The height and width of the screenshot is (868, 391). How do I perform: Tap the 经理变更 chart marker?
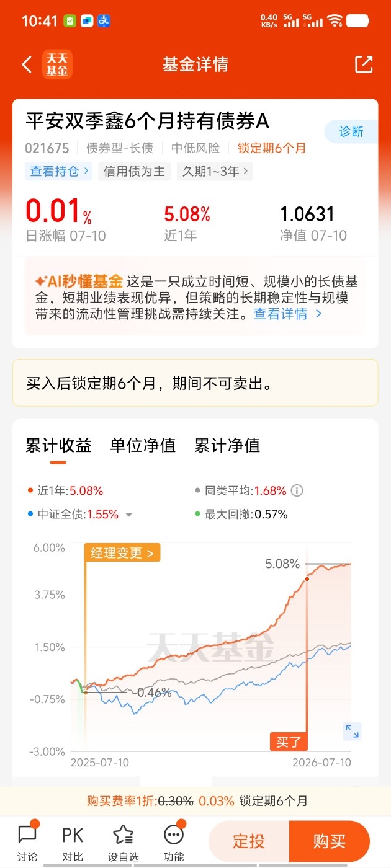[x=122, y=553]
